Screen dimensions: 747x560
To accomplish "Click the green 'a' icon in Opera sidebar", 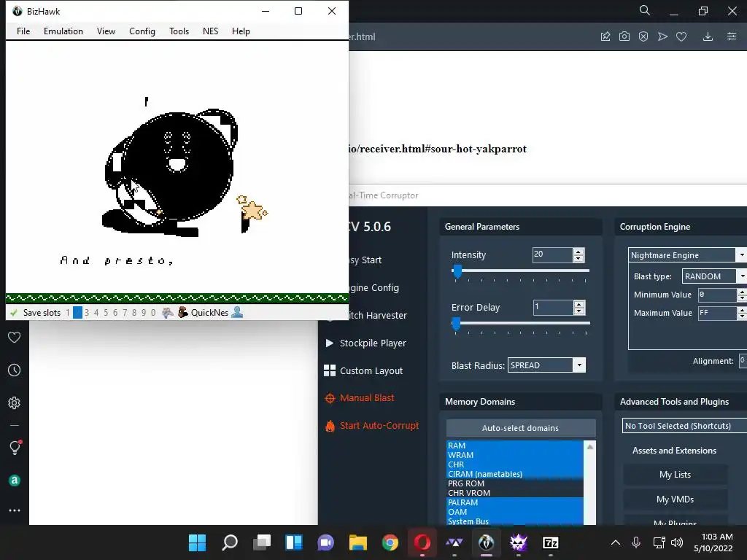I will point(15,481).
